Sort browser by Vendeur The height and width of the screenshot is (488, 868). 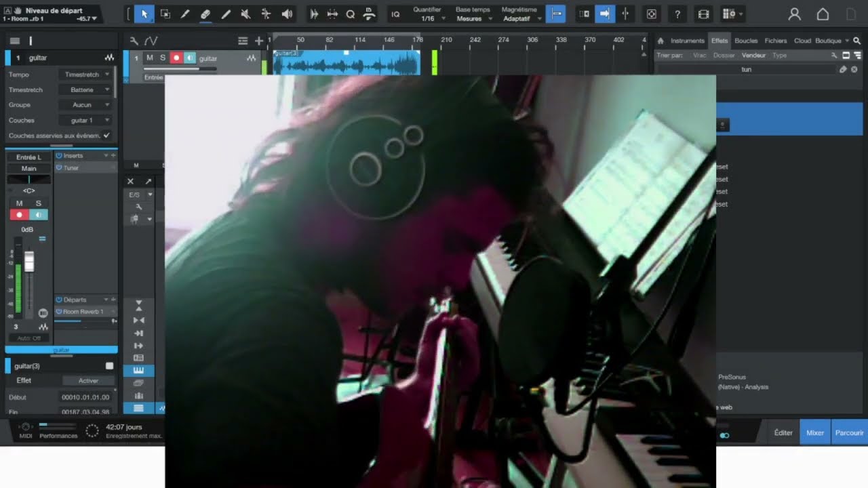[753, 56]
